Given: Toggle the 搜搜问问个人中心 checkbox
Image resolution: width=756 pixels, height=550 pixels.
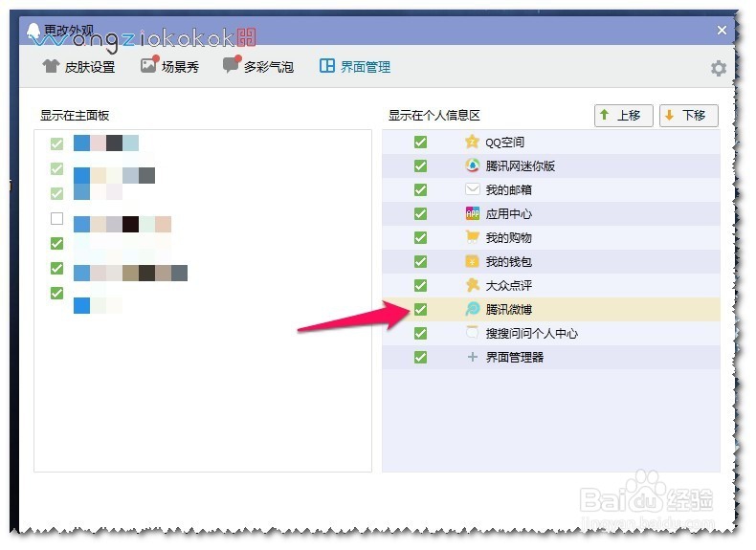Looking at the screenshot, I should (420, 333).
